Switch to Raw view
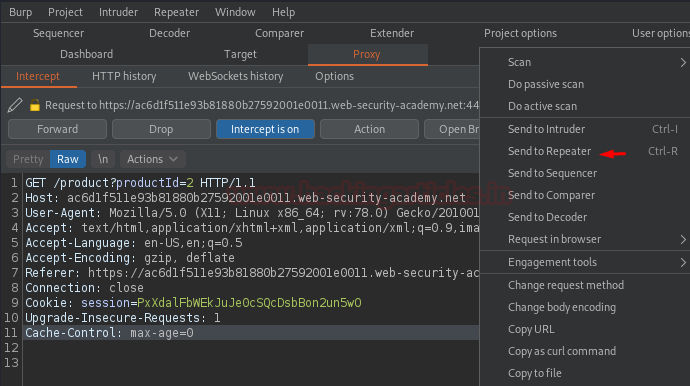 click(68, 159)
